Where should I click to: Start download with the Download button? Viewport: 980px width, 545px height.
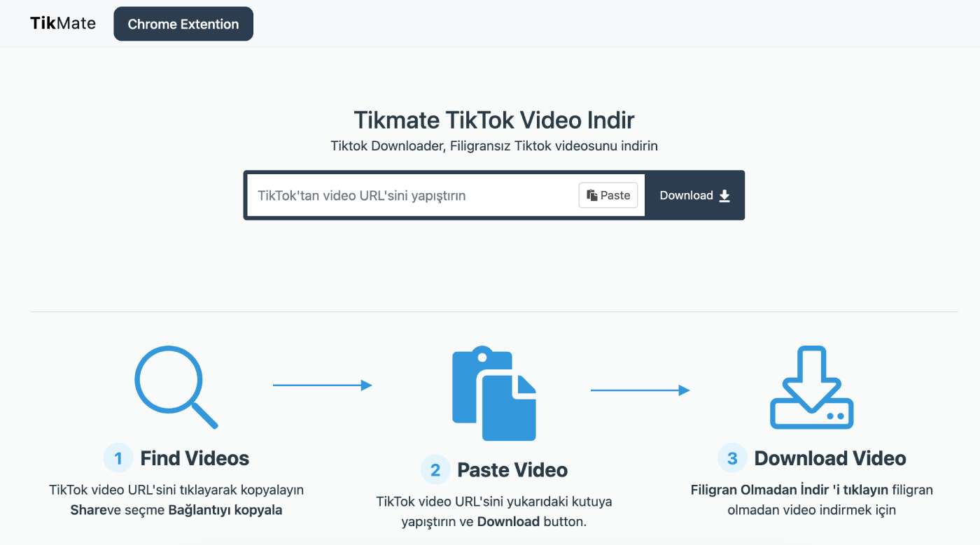click(x=694, y=195)
